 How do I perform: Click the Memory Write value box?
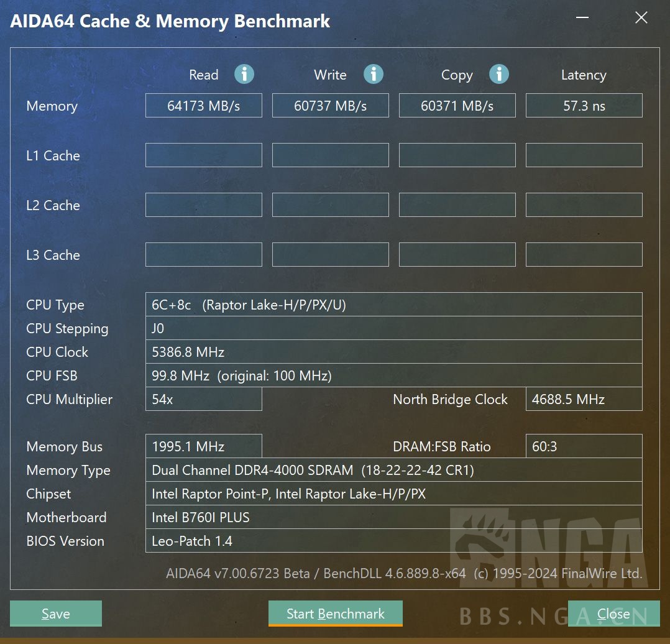(330, 106)
